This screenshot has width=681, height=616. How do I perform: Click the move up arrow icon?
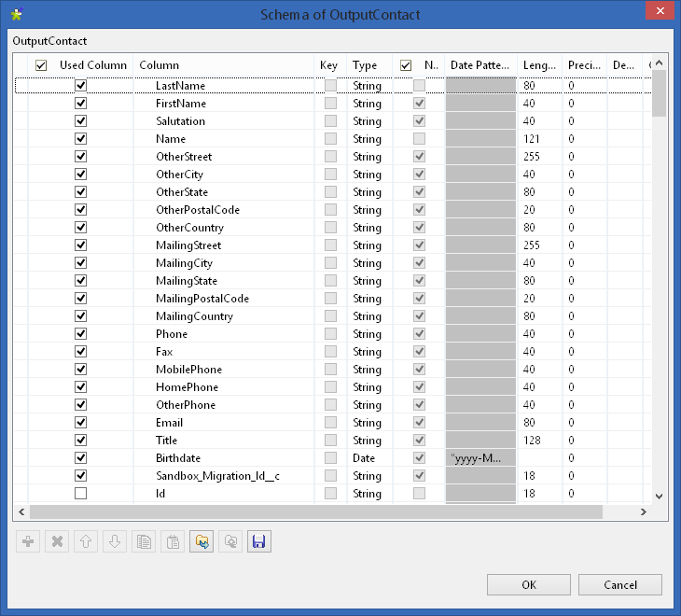[86, 541]
